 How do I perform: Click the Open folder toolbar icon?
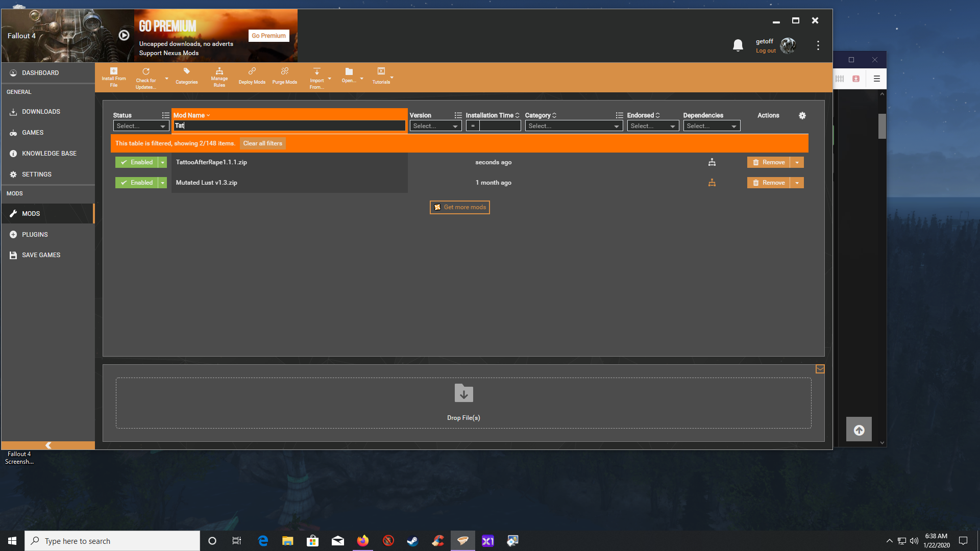[x=349, y=76]
